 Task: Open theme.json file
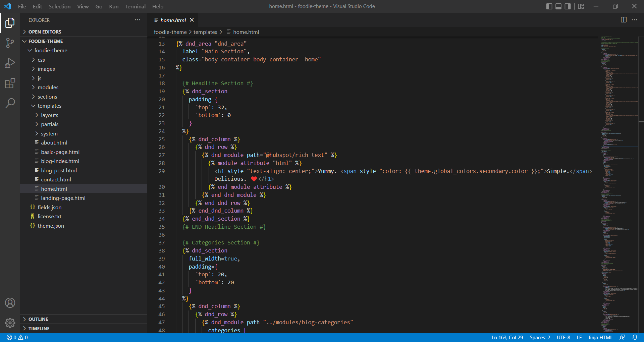pyautogui.click(x=51, y=226)
